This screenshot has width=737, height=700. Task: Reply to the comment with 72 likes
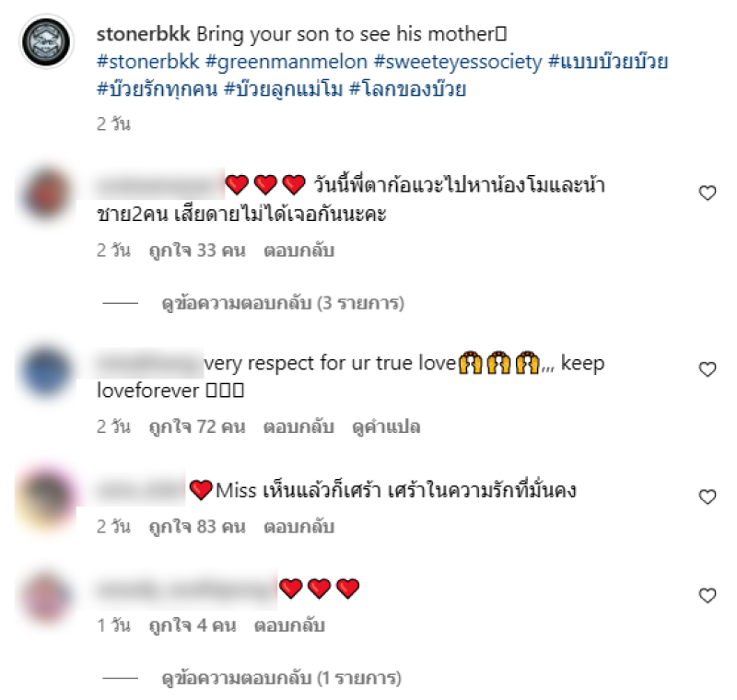click(298, 426)
